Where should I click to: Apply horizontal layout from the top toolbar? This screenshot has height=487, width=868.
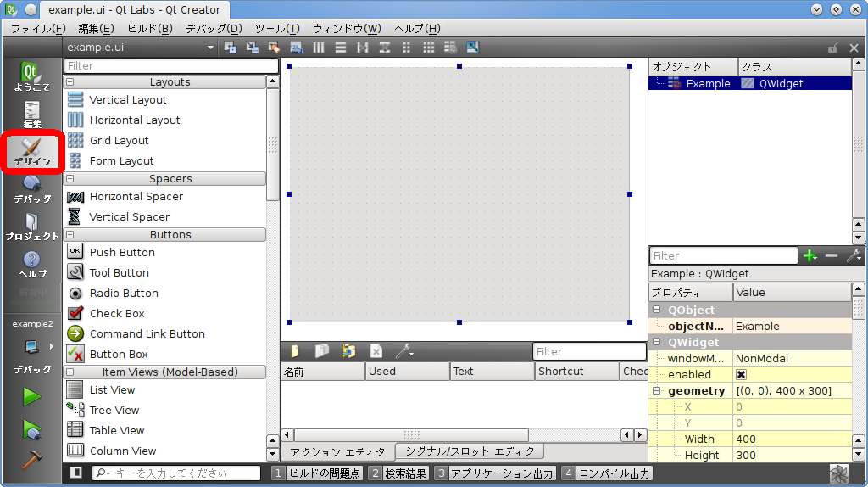point(319,48)
